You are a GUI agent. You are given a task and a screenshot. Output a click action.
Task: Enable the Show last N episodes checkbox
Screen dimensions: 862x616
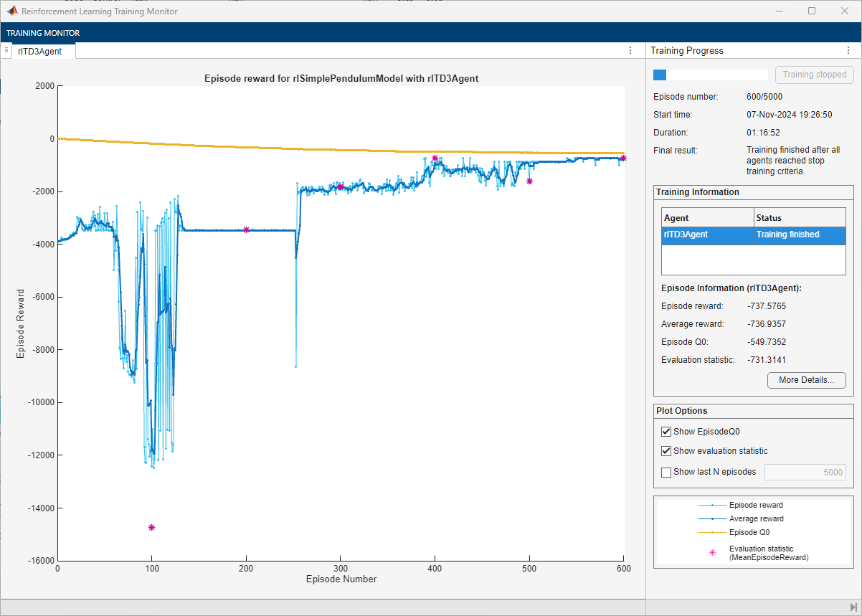[x=666, y=472]
